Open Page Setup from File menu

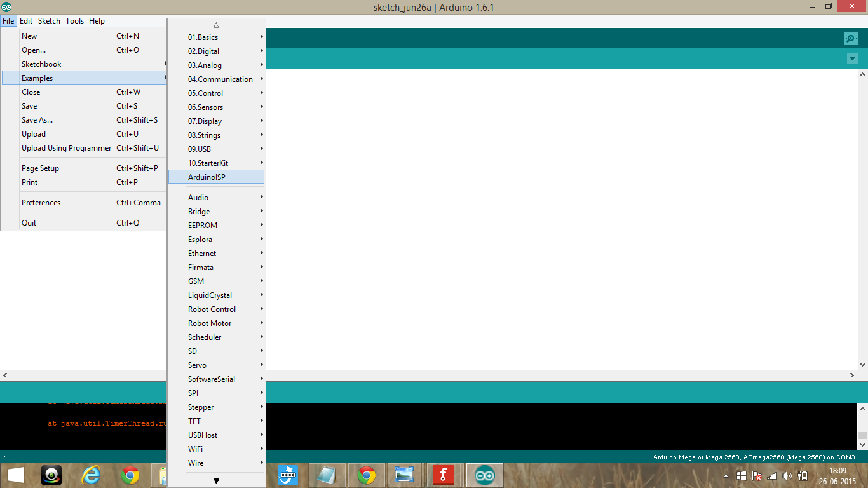tap(84, 168)
